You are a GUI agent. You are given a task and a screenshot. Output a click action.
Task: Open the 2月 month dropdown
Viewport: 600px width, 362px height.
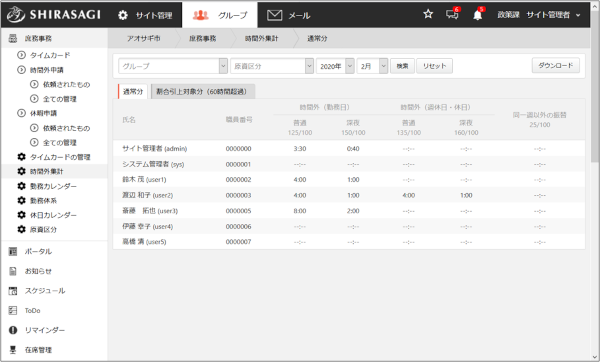click(x=373, y=66)
